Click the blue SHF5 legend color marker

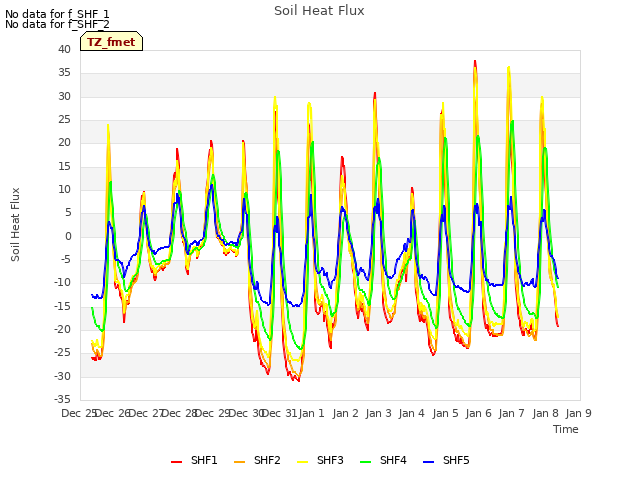(429, 461)
